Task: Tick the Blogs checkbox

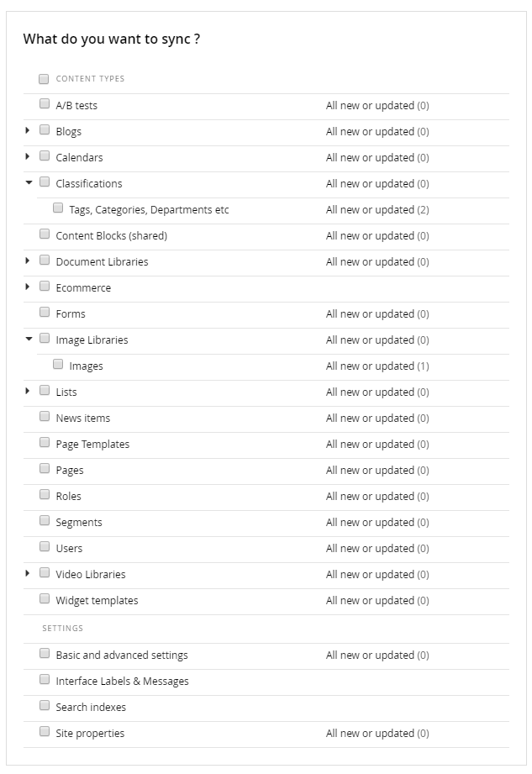Action: click(45, 130)
